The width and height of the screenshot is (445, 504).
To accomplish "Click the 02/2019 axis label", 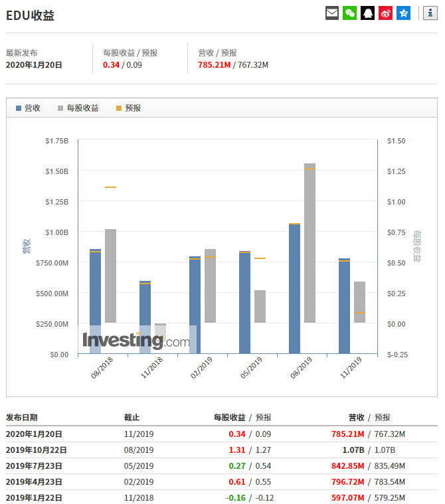I will (202, 368).
